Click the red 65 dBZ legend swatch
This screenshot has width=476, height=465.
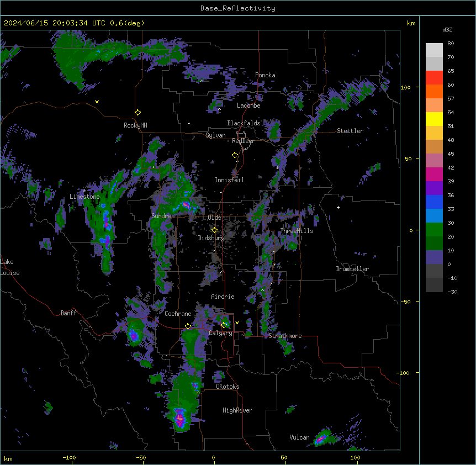coord(434,78)
